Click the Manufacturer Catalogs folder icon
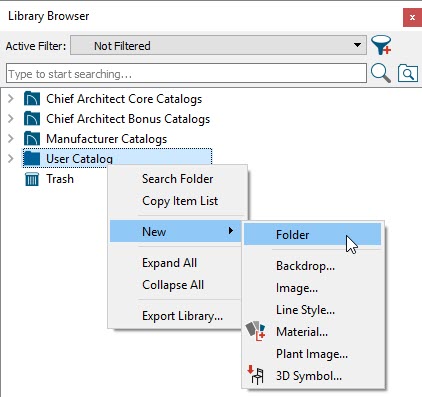This screenshot has height=397, width=422. click(32, 139)
